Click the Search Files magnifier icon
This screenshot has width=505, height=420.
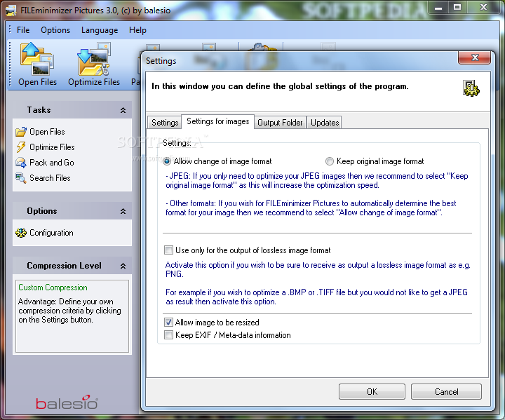point(21,178)
